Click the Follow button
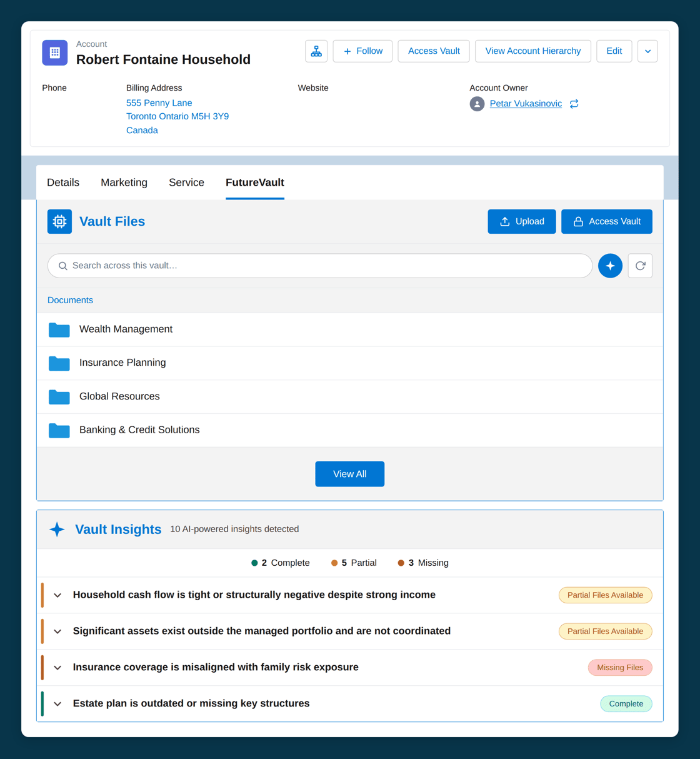Viewport: 700px width, 759px height. pyautogui.click(x=362, y=51)
